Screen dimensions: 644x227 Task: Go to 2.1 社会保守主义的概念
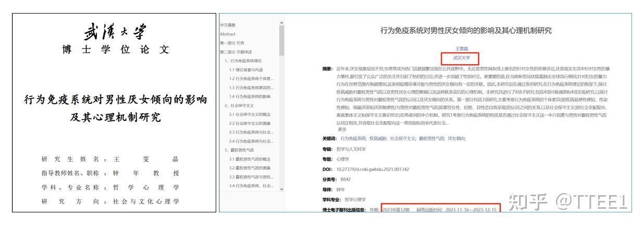click(250, 114)
